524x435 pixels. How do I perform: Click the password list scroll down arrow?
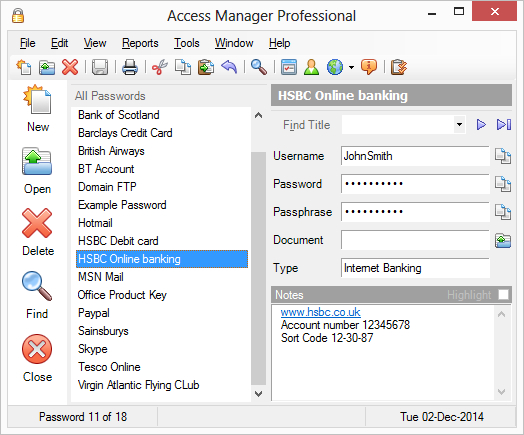coord(258,394)
